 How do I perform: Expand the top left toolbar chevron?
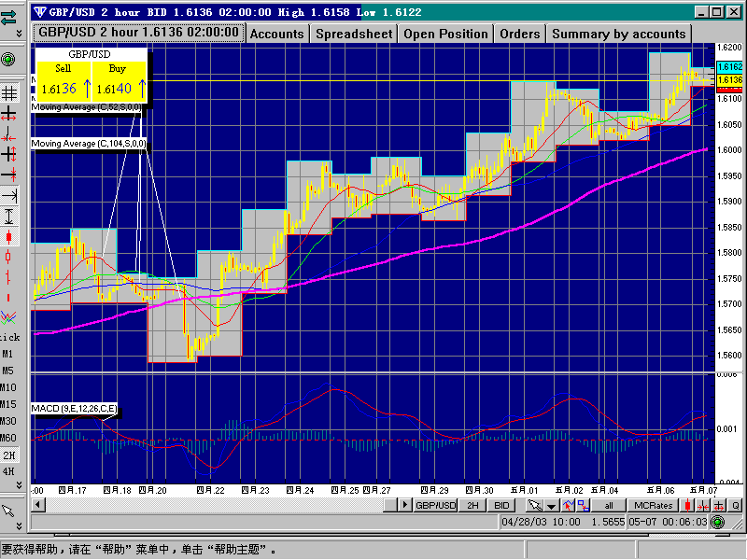click(x=19, y=34)
